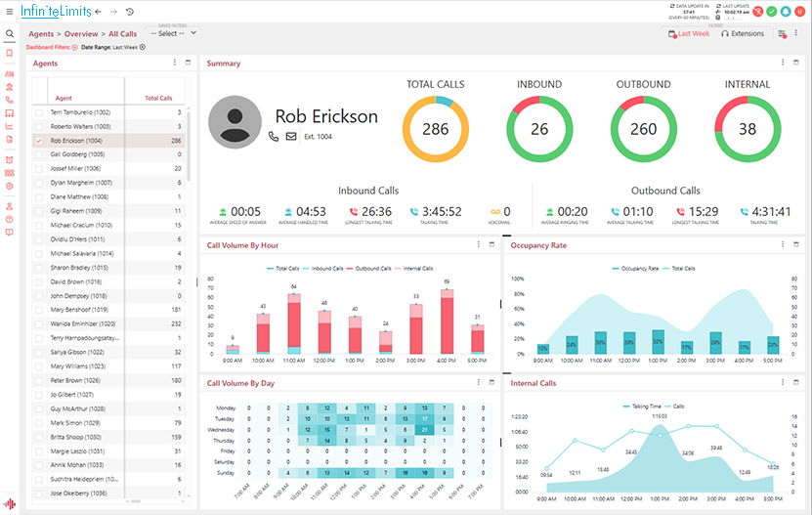The image size is (812, 515).
Task: Open the hamburger menu
Action: click(10, 12)
